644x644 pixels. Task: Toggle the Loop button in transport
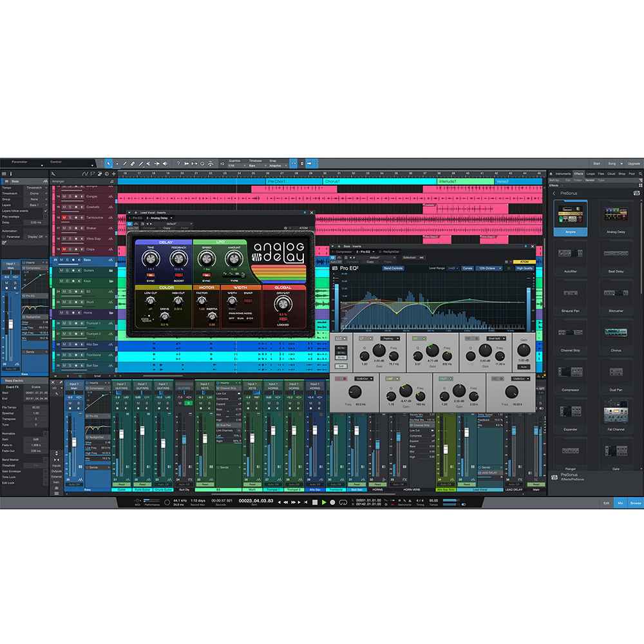point(343,502)
